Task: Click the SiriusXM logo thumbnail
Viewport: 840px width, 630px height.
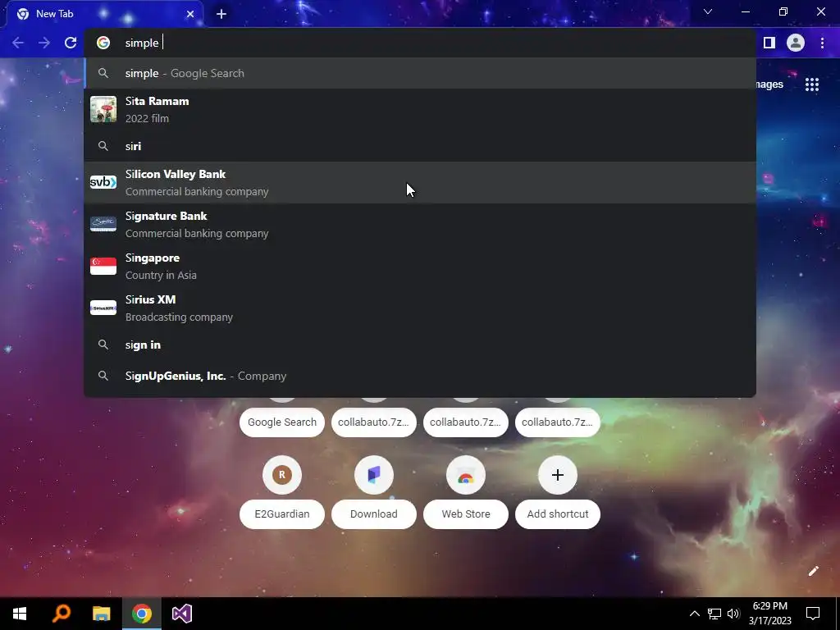Action: [x=103, y=308]
